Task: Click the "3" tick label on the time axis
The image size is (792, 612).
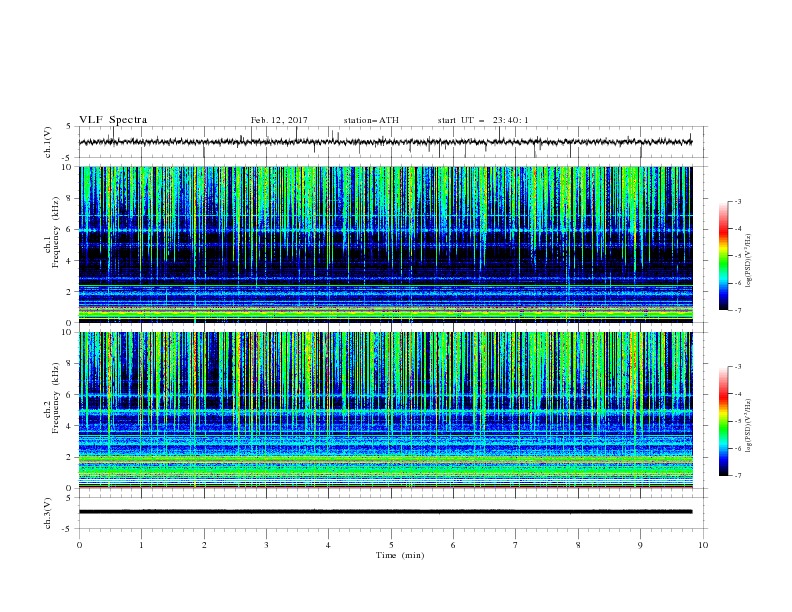Action: 266,545
